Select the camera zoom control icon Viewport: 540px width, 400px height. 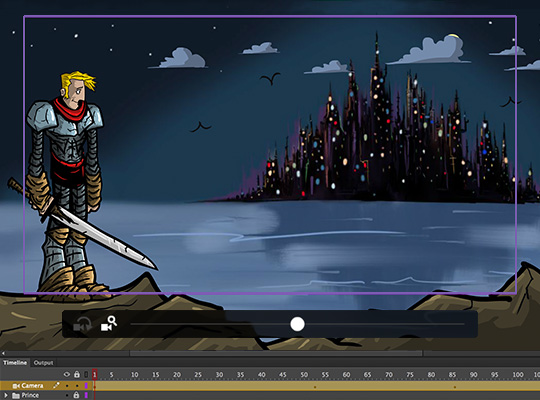coord(108,324)
